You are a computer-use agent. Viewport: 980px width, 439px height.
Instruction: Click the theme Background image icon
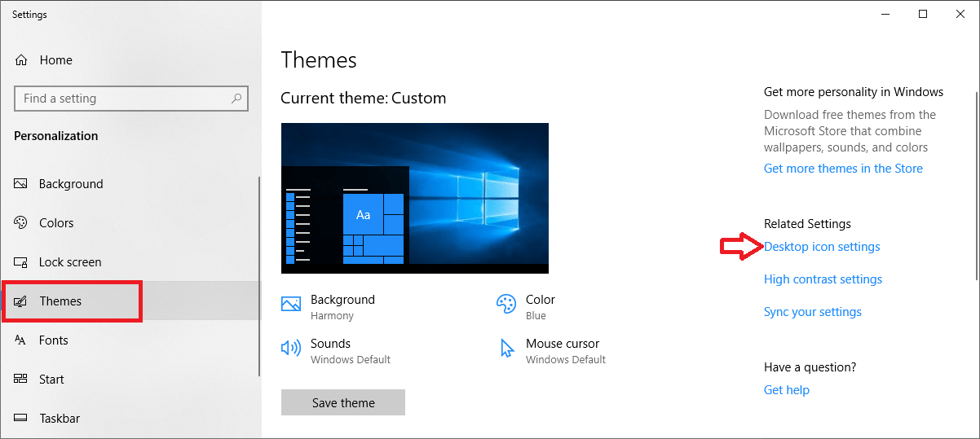291,305
